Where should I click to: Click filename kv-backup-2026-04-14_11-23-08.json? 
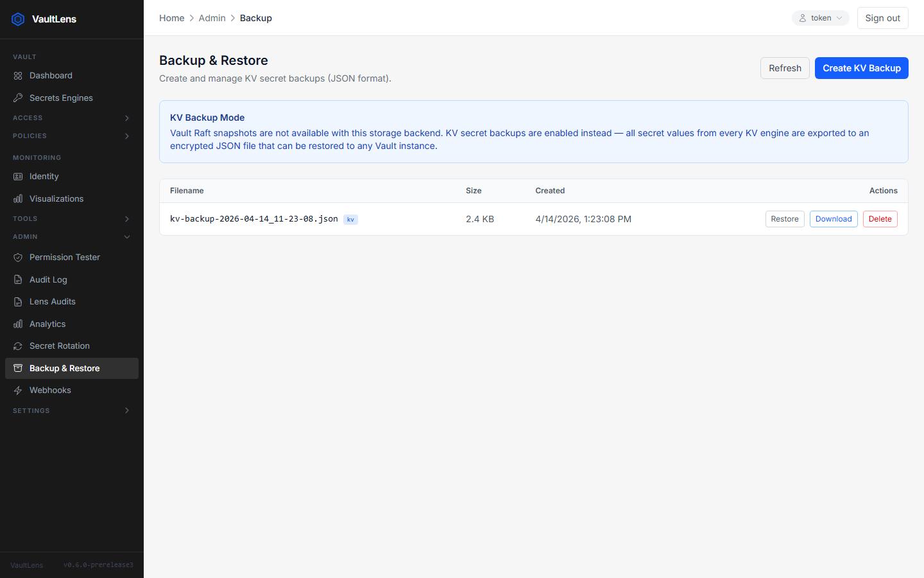pyautogui.click(x=254, y=219)
